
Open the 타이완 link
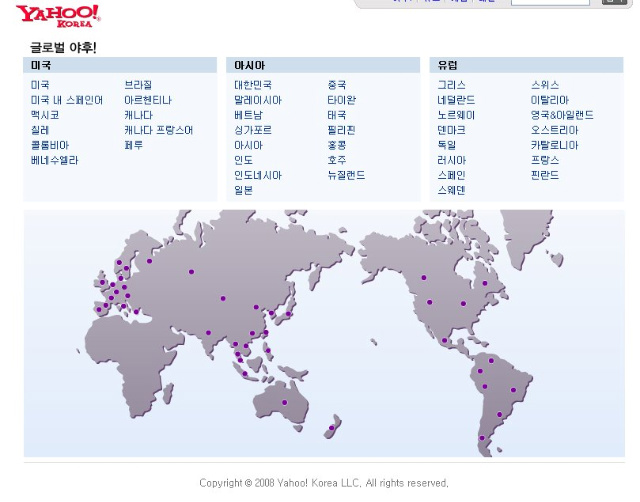tap(342, 100)
